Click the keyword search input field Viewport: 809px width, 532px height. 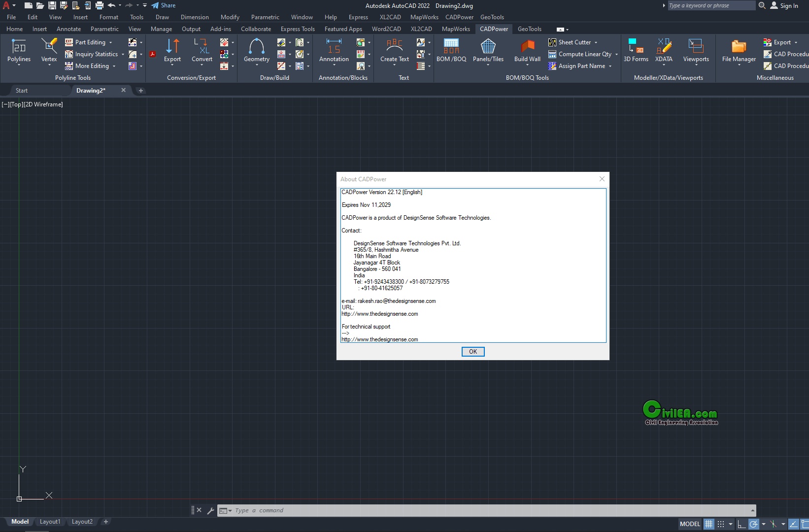(x=711, y=5)
